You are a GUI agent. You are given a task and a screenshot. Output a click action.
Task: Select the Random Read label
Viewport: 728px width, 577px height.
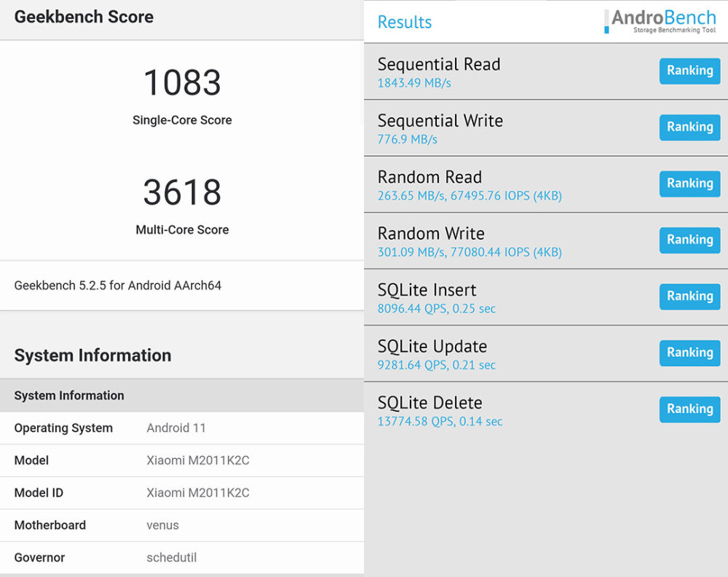(430, 177)
